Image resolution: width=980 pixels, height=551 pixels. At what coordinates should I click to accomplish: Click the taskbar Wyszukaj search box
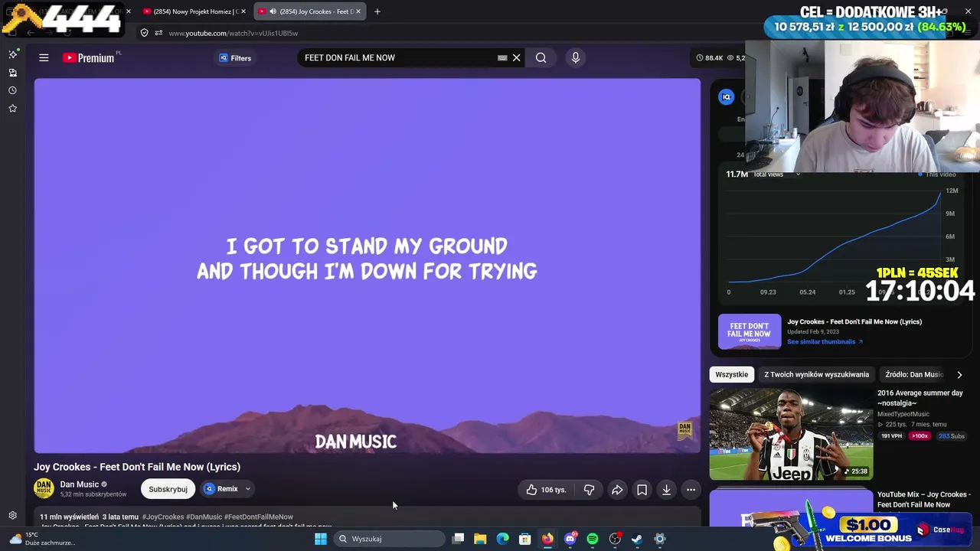[390, 539]
